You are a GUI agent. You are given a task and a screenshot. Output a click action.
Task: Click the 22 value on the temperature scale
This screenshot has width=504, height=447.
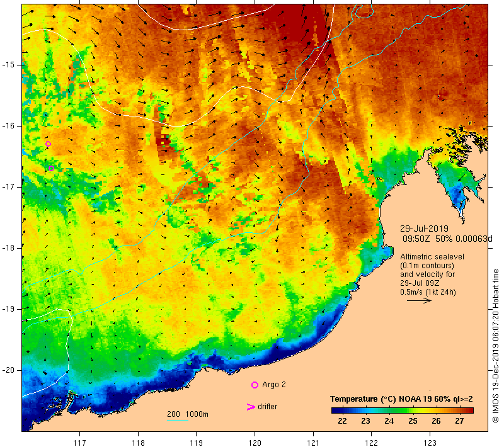pyautogui.click(x=342, y=421)
